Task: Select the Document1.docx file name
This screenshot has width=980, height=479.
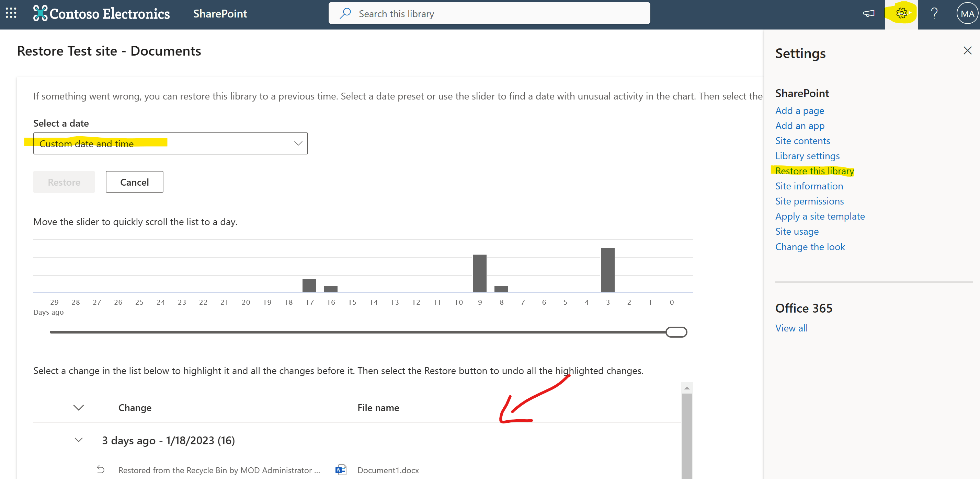Action: tap(388, 470)
